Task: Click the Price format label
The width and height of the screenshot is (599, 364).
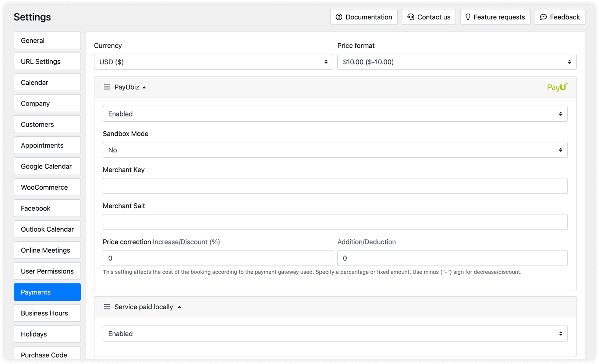Action: click(x=356, y=46)
